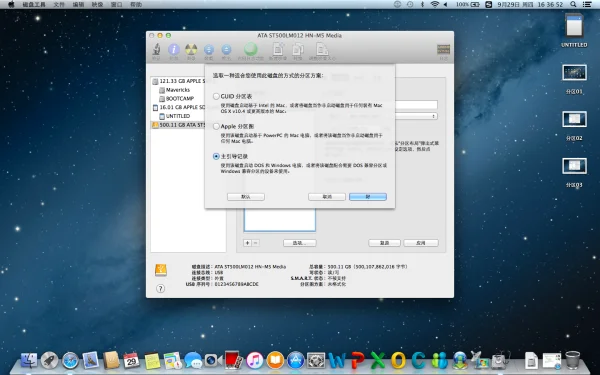Image resolution: width=600 pixels, height=375 pixels.
Task: Open Spotlight search in menu bar
Action: point(573,5)
